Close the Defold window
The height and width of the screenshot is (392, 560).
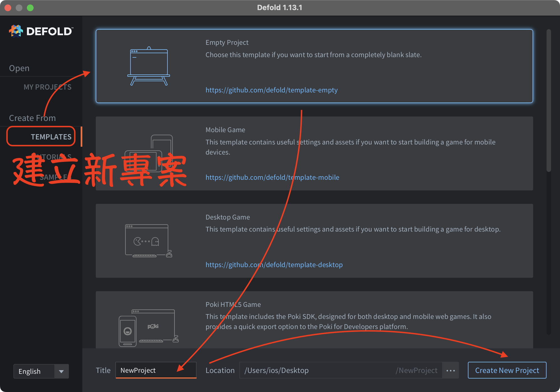click(8, 8)
